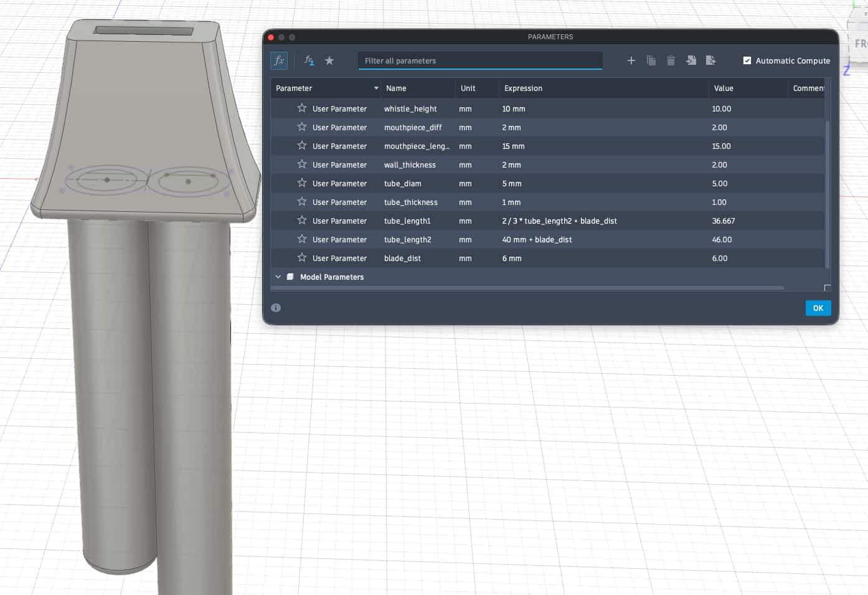
Task: Select the blade_dist expression '6 mm'
Action: (x=512, y=259)
